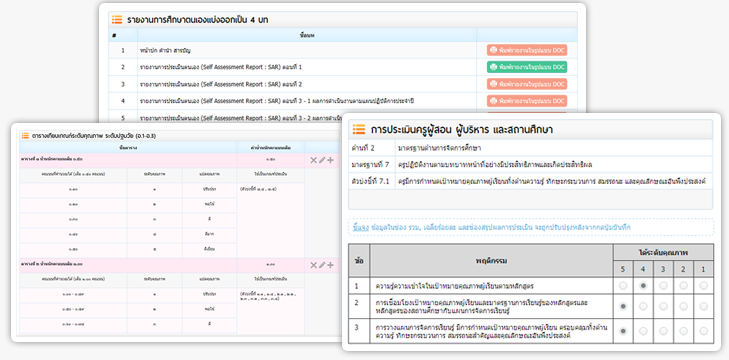Click behavior 3 text starting 'การวางแผนการจัดการเรียนรู้'

[491, 331]
